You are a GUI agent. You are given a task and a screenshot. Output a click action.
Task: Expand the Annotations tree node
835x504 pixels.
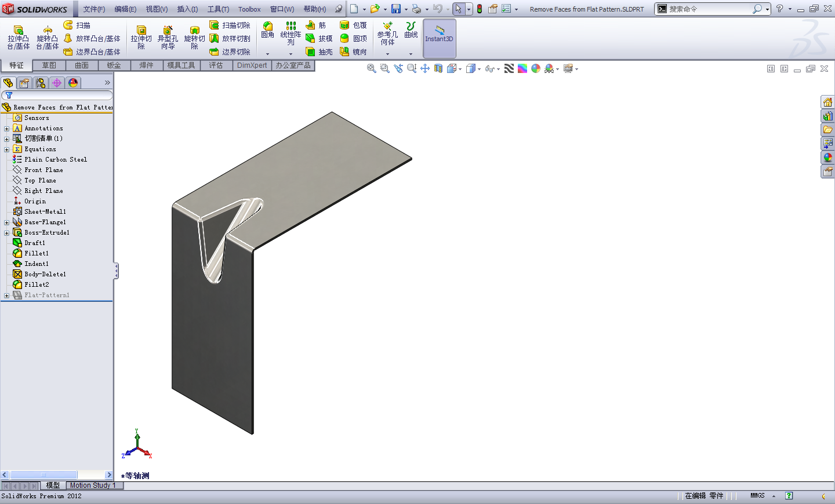point(6,129)
